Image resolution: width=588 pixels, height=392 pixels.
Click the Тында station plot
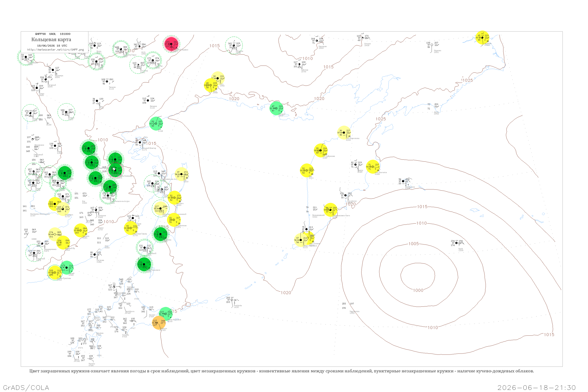coord(37,88)
